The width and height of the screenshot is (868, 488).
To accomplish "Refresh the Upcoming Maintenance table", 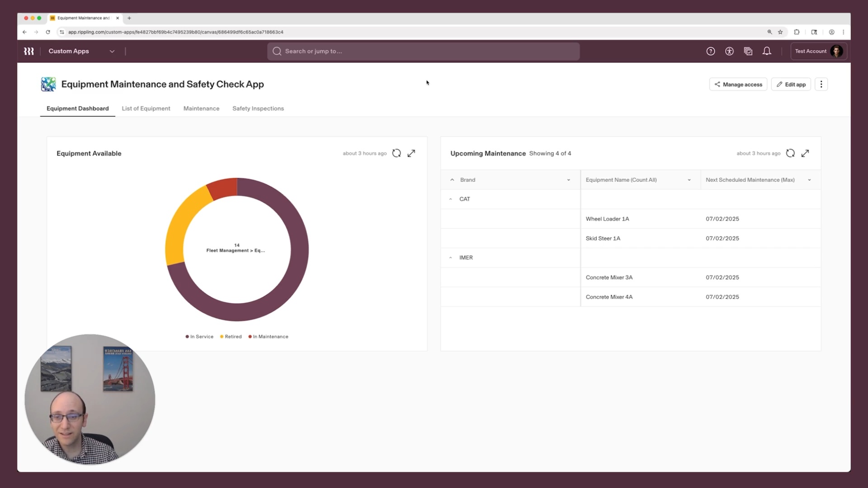I will (x=790, y=153).
